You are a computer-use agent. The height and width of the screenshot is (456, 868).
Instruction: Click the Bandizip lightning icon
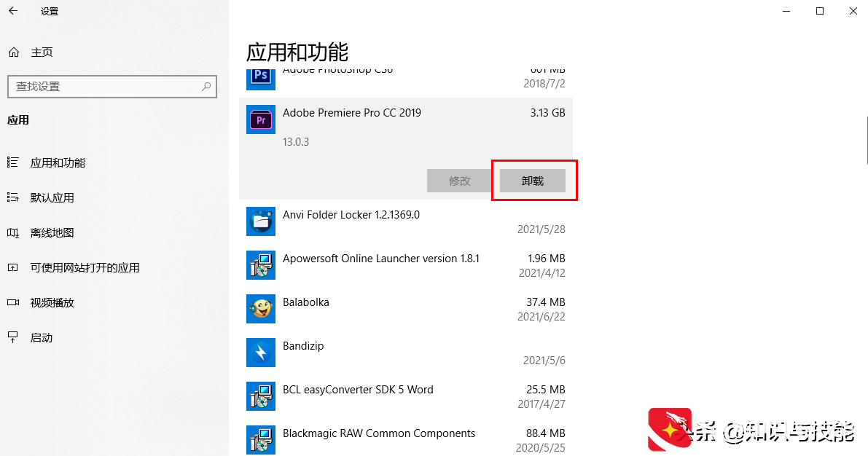261,353
